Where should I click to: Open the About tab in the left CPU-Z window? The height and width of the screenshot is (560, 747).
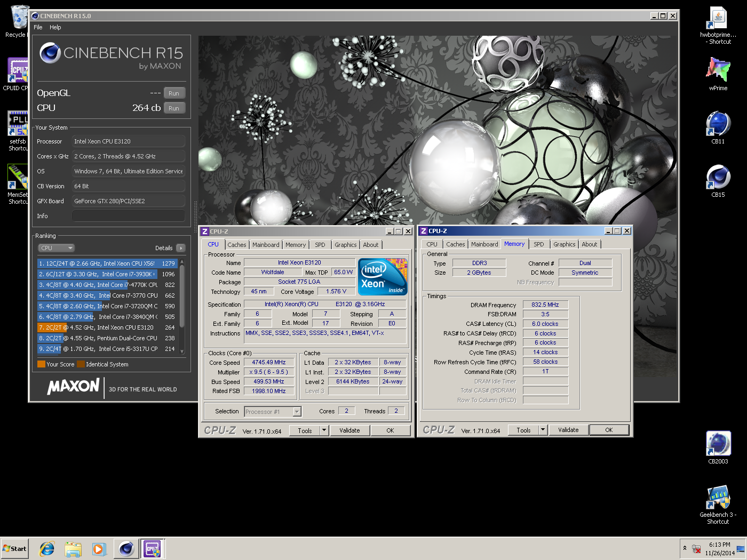click(371, 245)
